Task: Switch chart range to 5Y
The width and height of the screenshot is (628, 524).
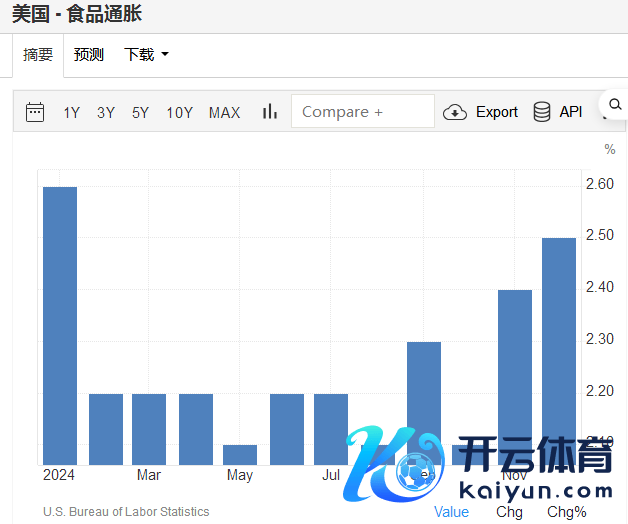Action: (x=140, y=113)
